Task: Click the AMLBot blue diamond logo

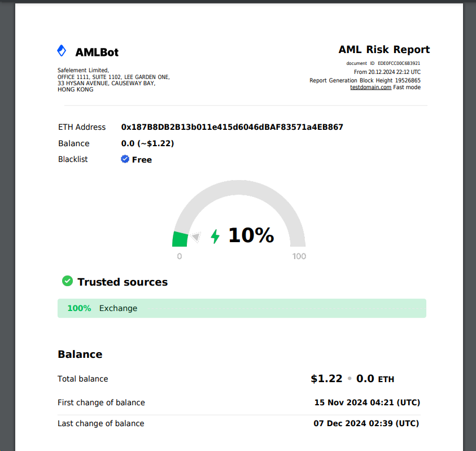Action: click(x=62, y=51)
